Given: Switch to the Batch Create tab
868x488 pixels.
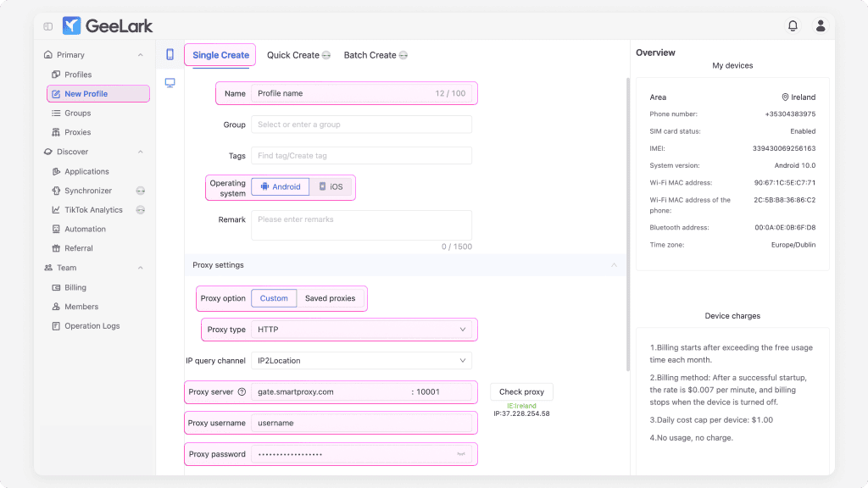Looking at the screenshot, I should 370,55.
